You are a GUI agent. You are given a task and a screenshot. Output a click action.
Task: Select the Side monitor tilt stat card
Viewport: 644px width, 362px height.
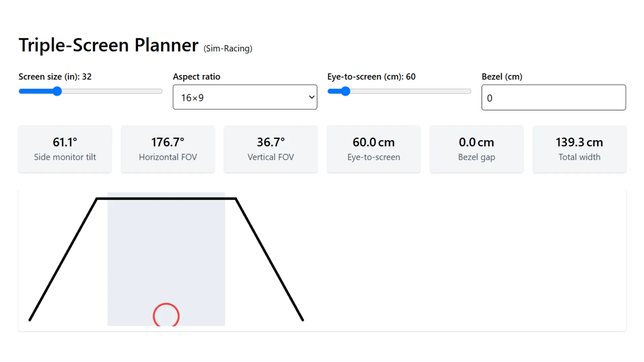click(65, 149)
